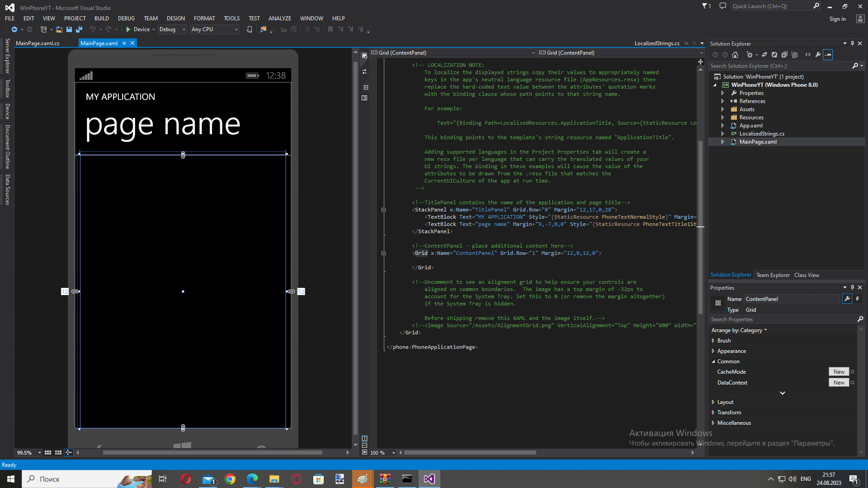The height and width of the screenshot is (488, 868).
Task: Click the Save All toolbar icon
Action: point(79,29)
